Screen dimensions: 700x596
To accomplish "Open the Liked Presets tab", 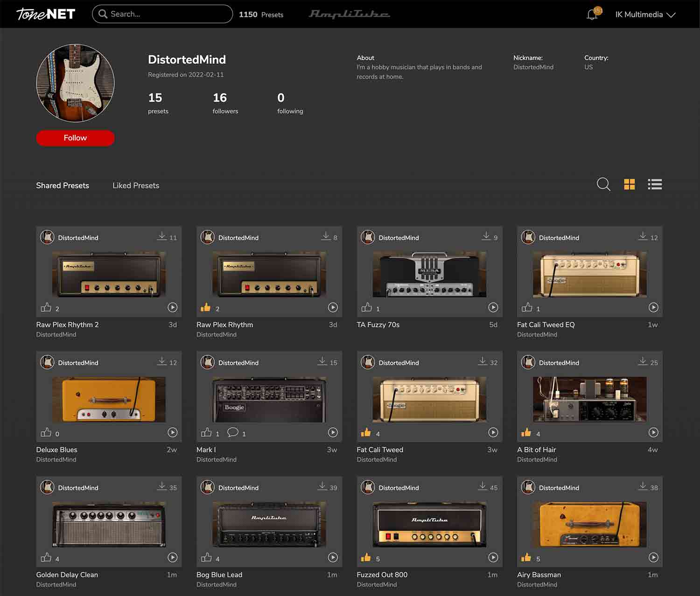I will click(136, 186).
